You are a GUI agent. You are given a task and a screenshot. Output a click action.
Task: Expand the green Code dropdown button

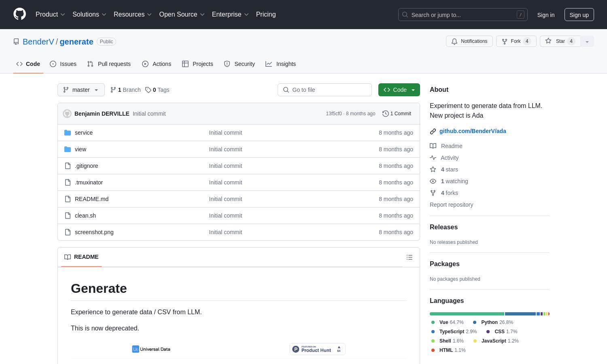click(399, 90)
